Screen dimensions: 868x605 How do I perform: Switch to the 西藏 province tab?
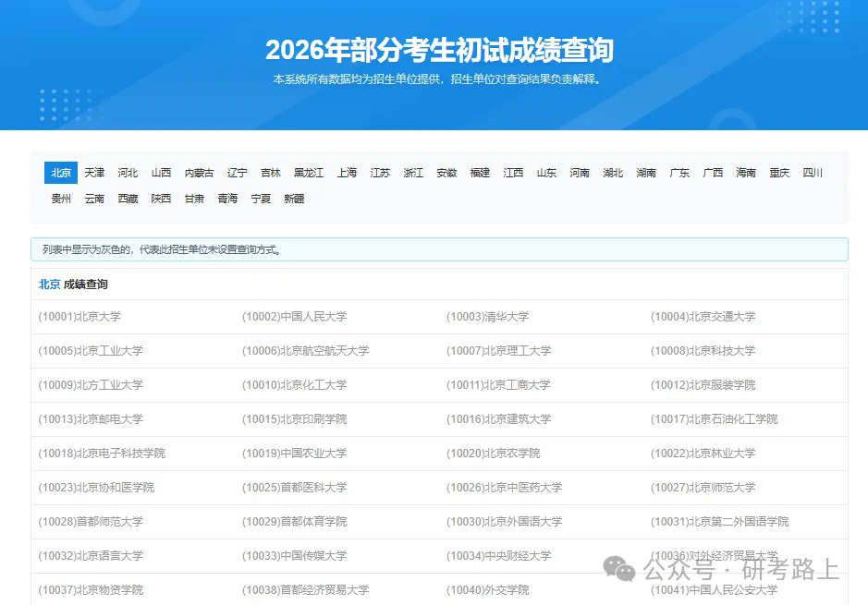tap(128, 199)
